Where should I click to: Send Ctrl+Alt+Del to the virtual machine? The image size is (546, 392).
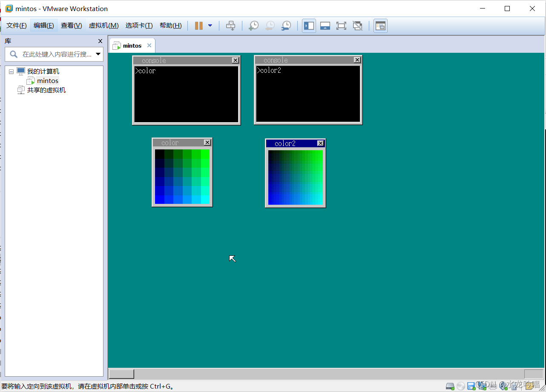pyautogui.click(x=230, y=26)
